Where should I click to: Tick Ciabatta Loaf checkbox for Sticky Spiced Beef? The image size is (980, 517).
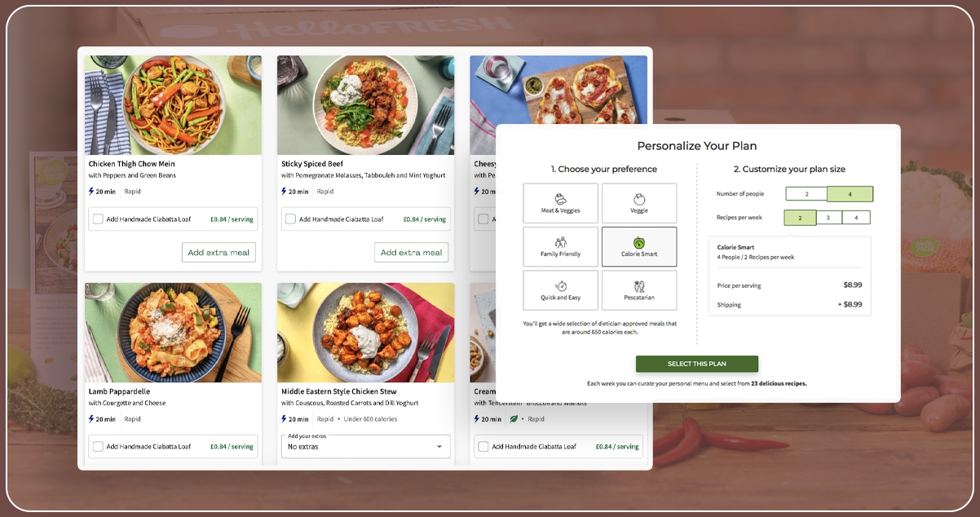(x=290, y=219)
